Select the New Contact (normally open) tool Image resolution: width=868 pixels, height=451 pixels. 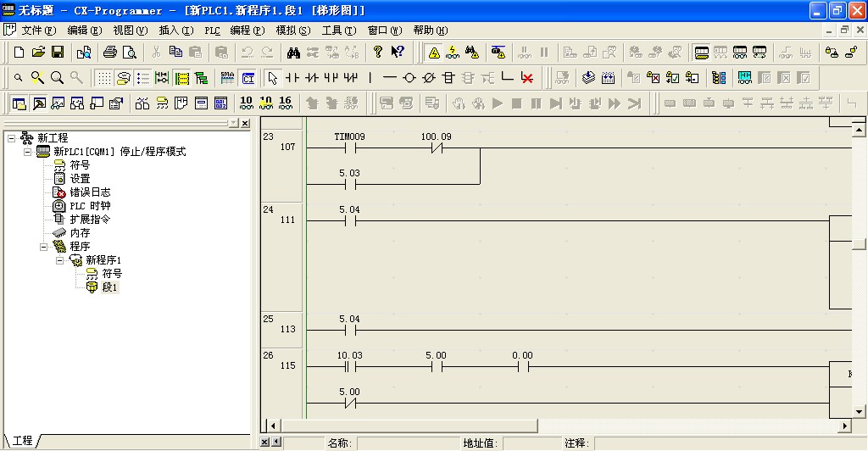[292, 78]
